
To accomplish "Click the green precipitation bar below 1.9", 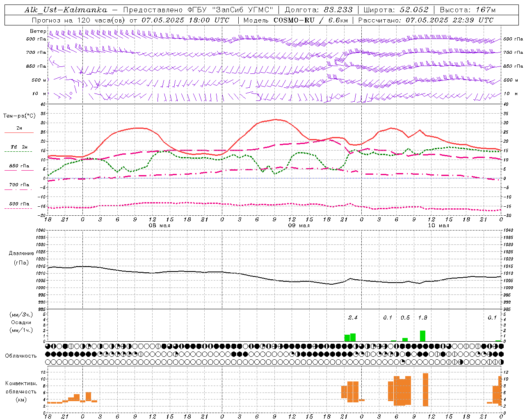I will [x=422, y=336].
